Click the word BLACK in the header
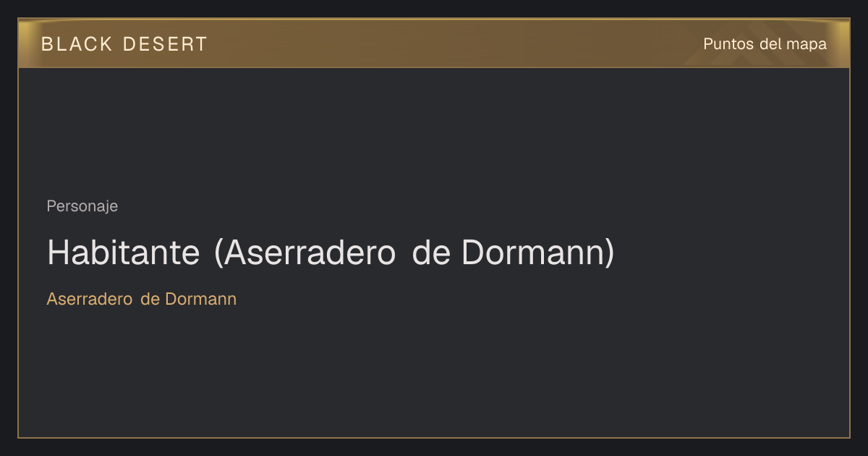Screen dimensions: 868x456 (77, 44)
